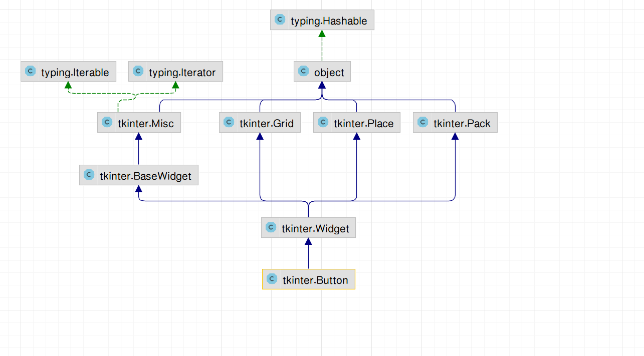Select the typing.Iterator label text
Viewport: 644px width, 356px height.
coord(182,73)
